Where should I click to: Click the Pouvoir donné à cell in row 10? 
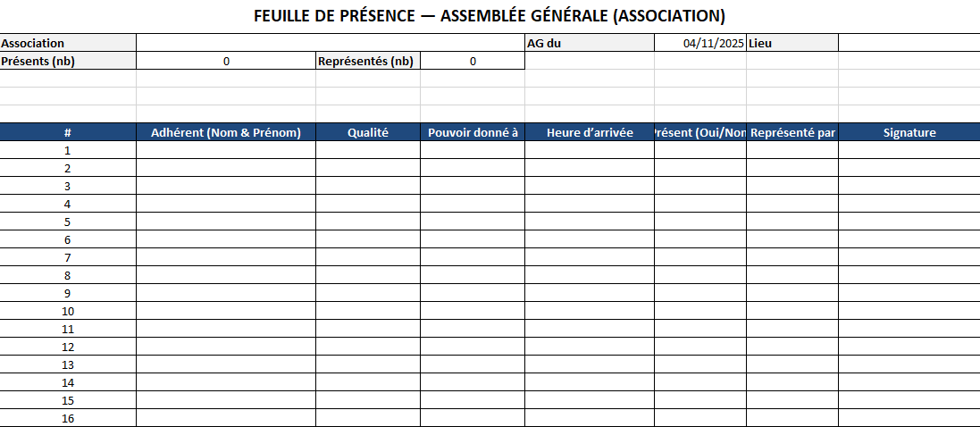473,311
